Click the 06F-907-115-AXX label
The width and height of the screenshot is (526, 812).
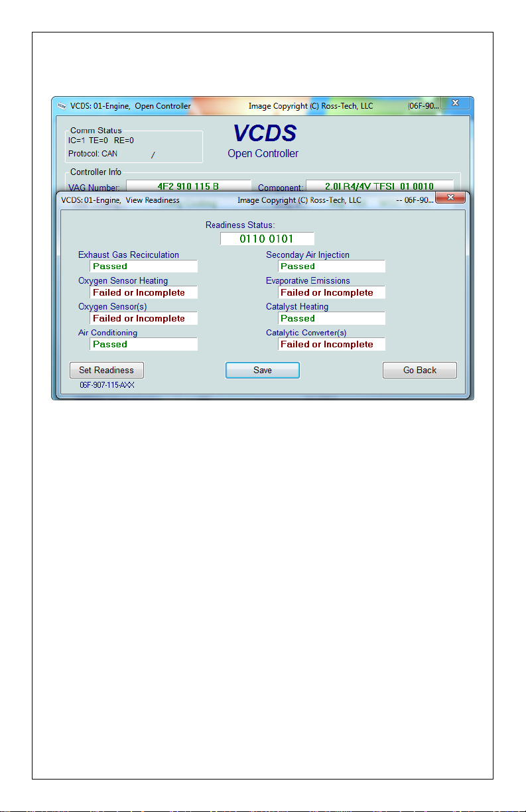tap(107, 385)
